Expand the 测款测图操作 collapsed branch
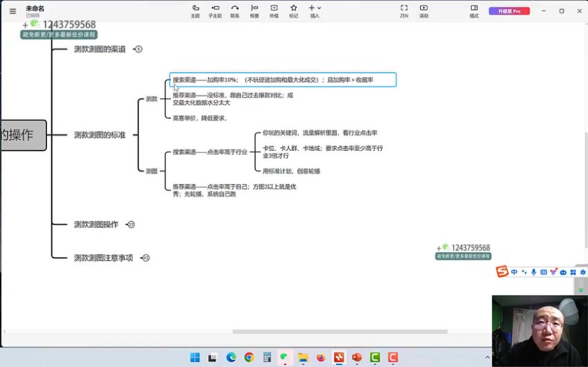The height and width of the screenshot is (367, 588). pos(131,224)
